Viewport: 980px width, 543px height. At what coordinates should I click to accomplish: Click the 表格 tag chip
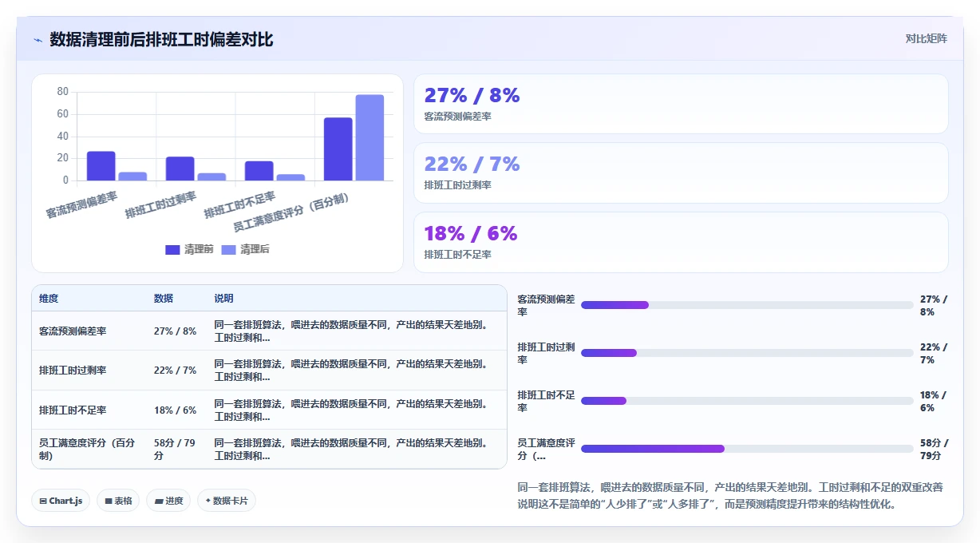click(x=118, y=501)
